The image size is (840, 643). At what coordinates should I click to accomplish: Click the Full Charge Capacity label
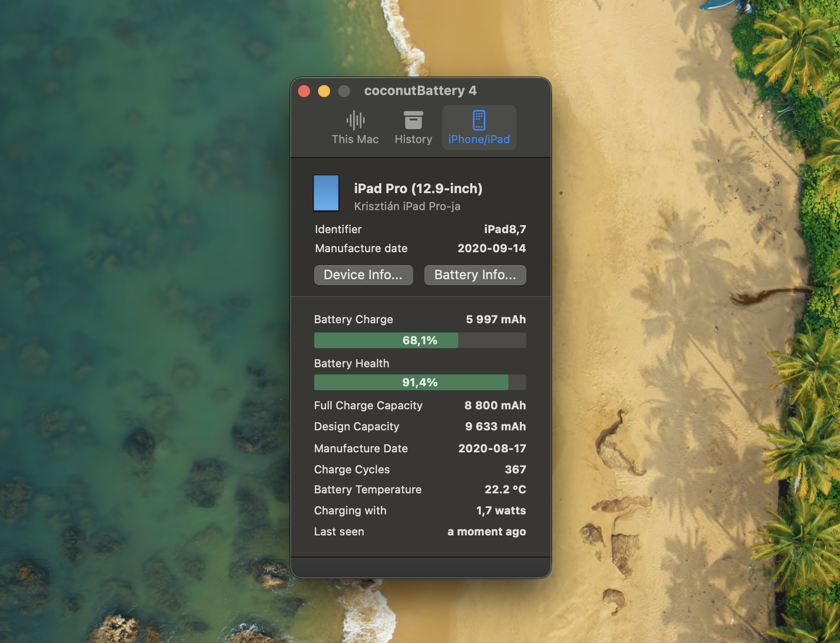pos(368,405)
